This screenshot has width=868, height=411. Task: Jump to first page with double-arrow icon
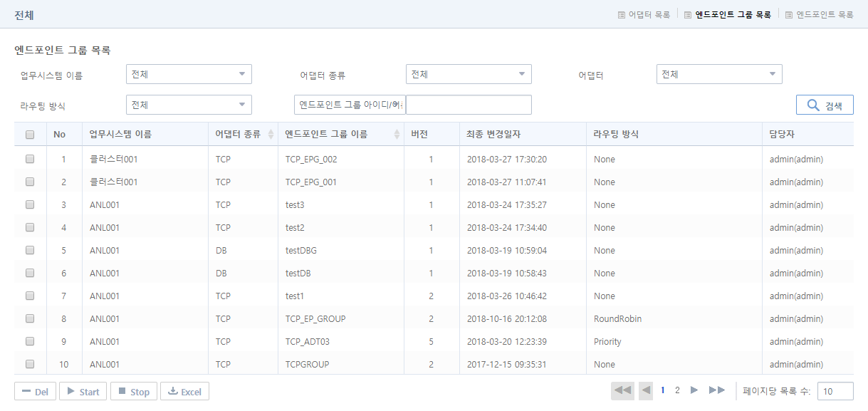click(622, 390)
